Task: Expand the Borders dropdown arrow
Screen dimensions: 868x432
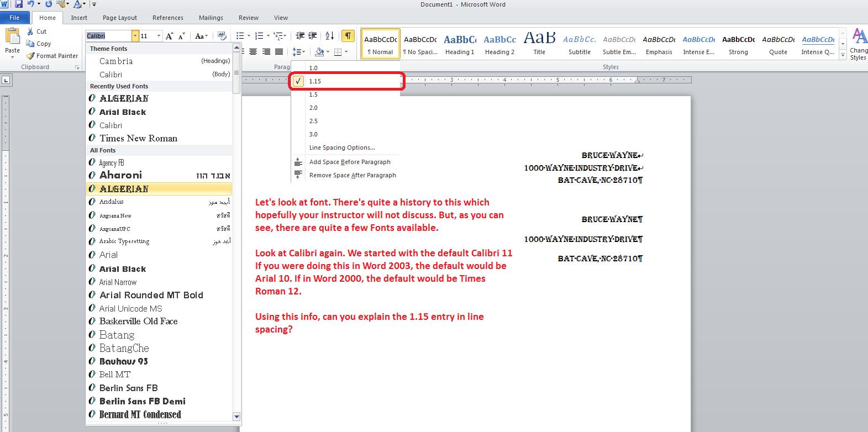Action: click(x=346, y=52)
